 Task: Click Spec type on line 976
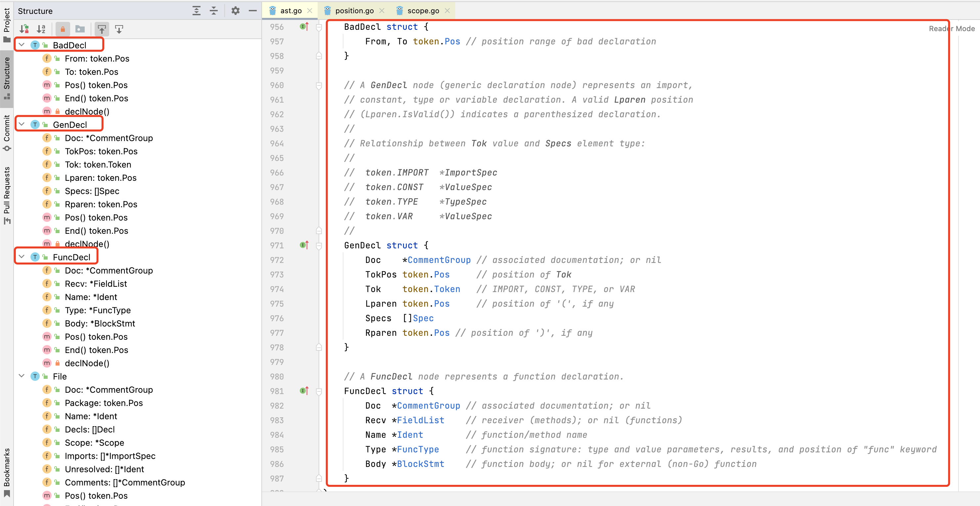click(x=423, y=318)
